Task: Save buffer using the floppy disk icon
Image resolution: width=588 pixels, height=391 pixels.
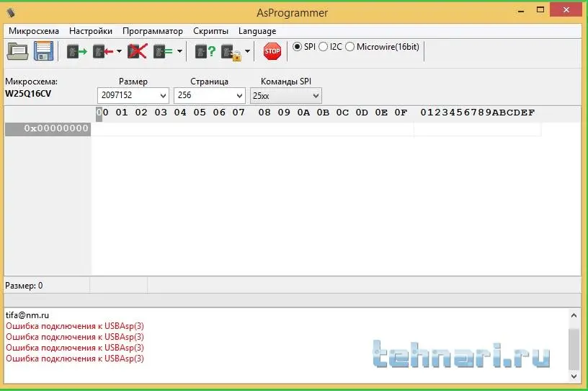Action: pyautogui.click(x=44, y=51)
